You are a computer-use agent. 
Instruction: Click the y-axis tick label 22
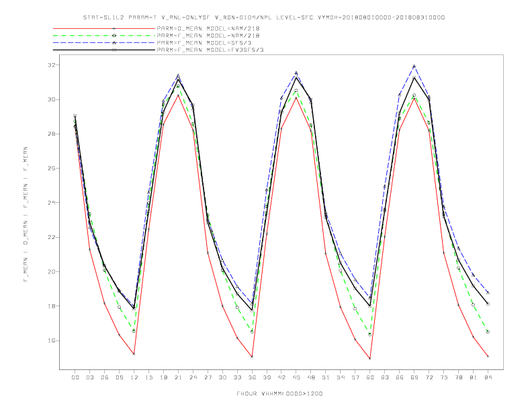[52, 237]
